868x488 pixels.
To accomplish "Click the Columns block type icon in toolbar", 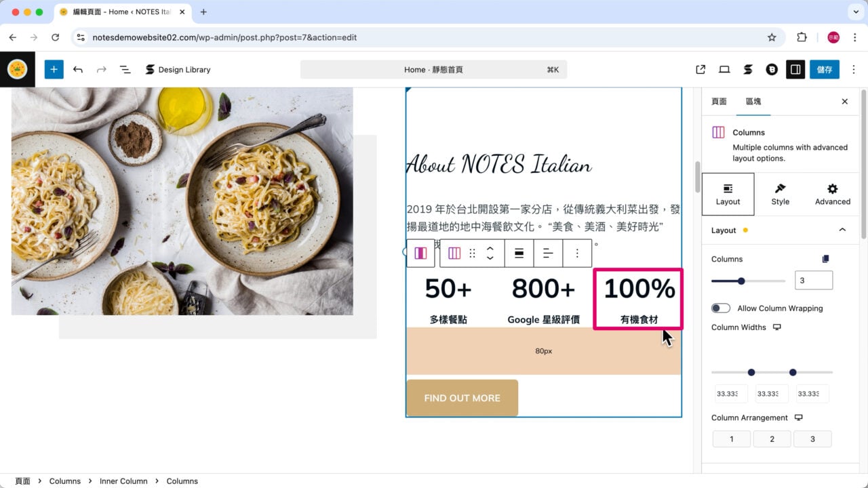I will pyautogui.click(x=454, y=253).
